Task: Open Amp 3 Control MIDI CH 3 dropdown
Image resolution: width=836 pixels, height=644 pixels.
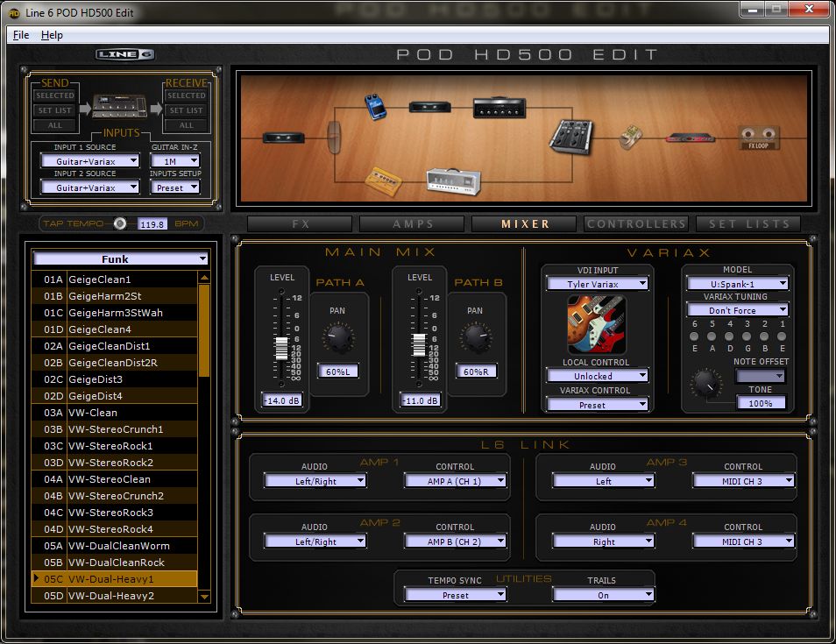Action: [x=744, y=481]
